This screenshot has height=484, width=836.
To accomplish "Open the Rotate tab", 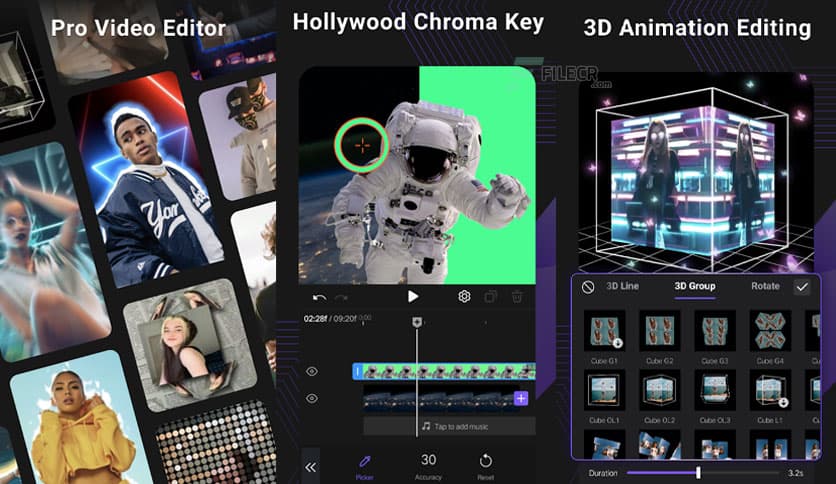I will click(x=765, y=286).
